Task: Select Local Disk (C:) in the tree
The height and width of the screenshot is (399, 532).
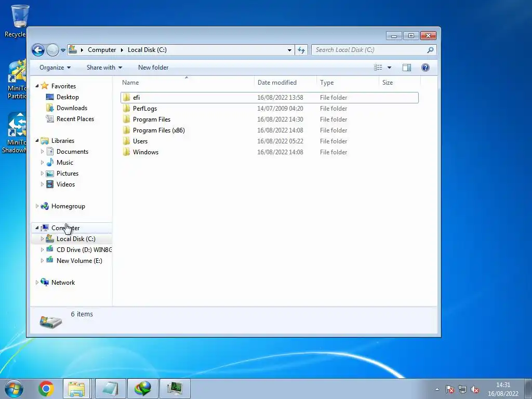Action: [76, 239]
